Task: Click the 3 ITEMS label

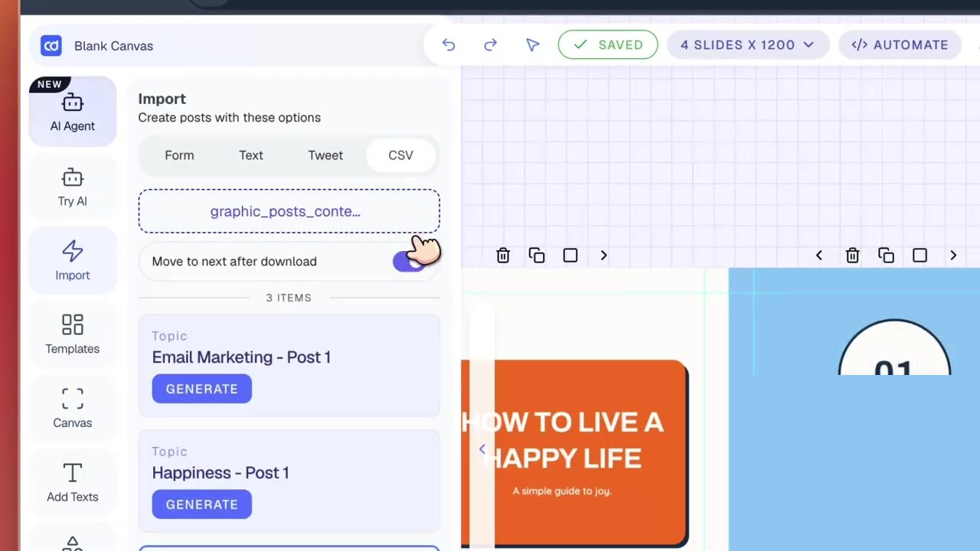Action: (x=289, y=298)
